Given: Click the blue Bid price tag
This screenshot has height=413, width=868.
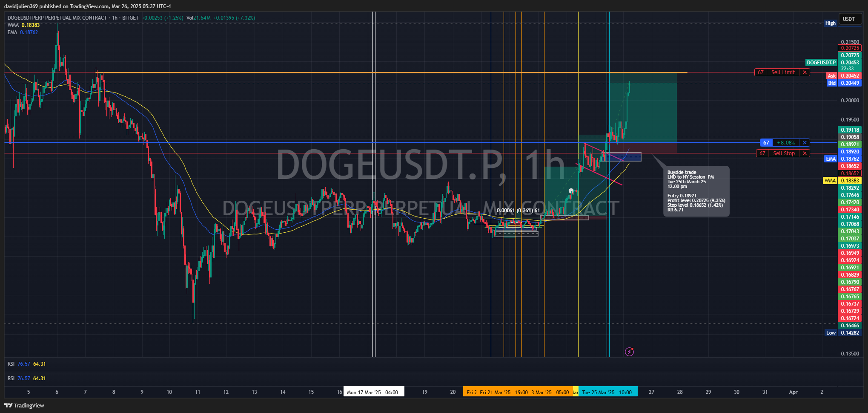Looking at the screenshot, I should [832, 83].
